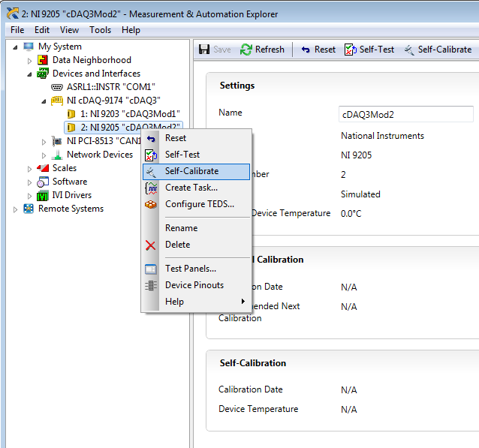Click the Reset arrow icon in toolbar
The image size is (479, 448).
[x=306, y=50]
